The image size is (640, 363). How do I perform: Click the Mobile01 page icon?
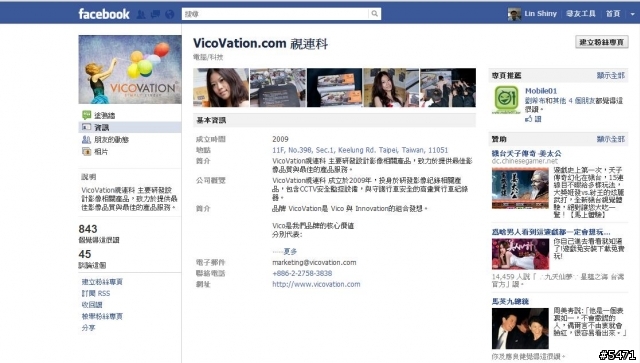tap(506, 99)
